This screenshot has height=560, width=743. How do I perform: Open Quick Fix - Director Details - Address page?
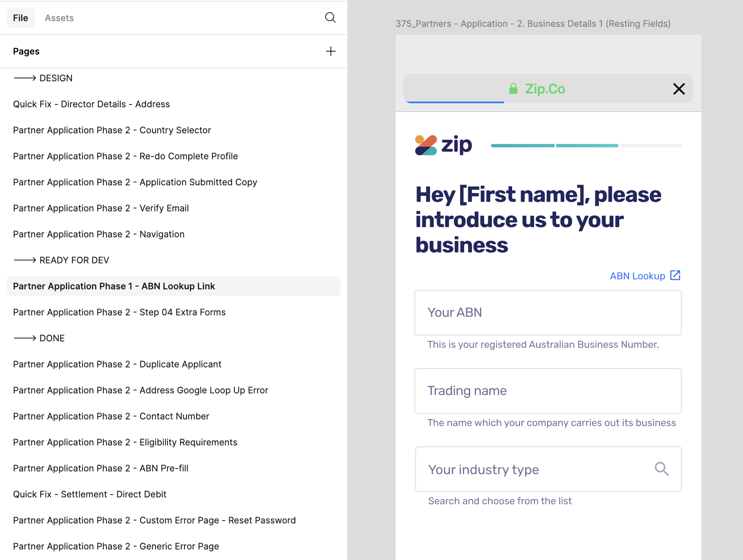[x=91, y=104]
